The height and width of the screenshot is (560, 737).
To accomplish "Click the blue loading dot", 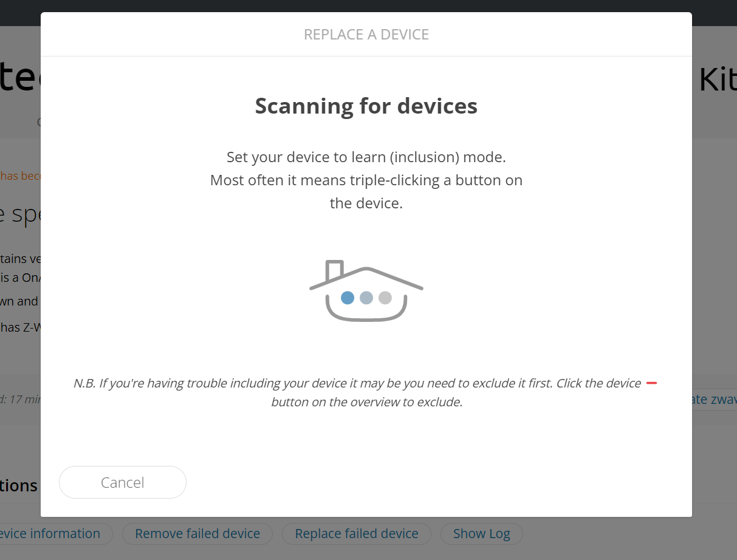I will pos(348,298).
